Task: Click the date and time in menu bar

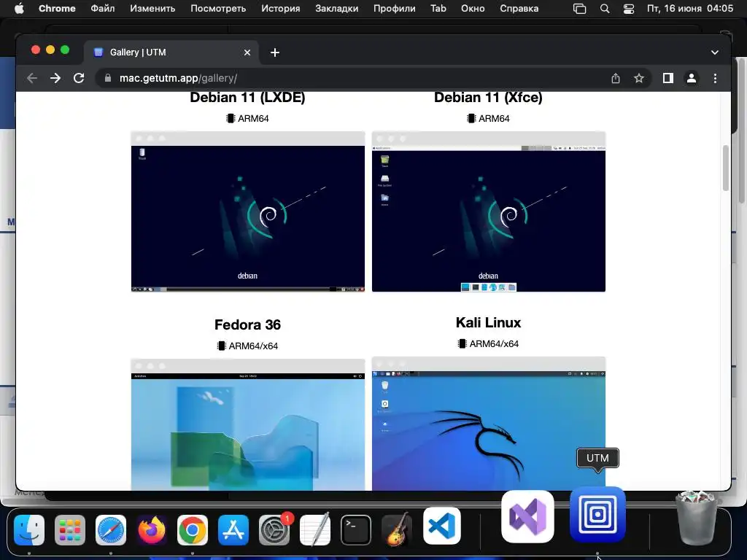Action: coord(690,9)
